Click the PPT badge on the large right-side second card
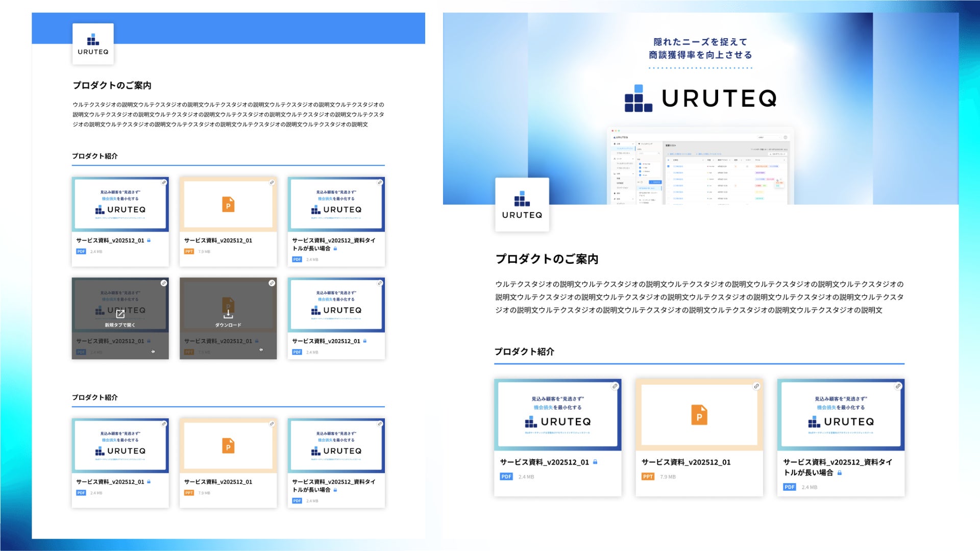 click(648, 477)
